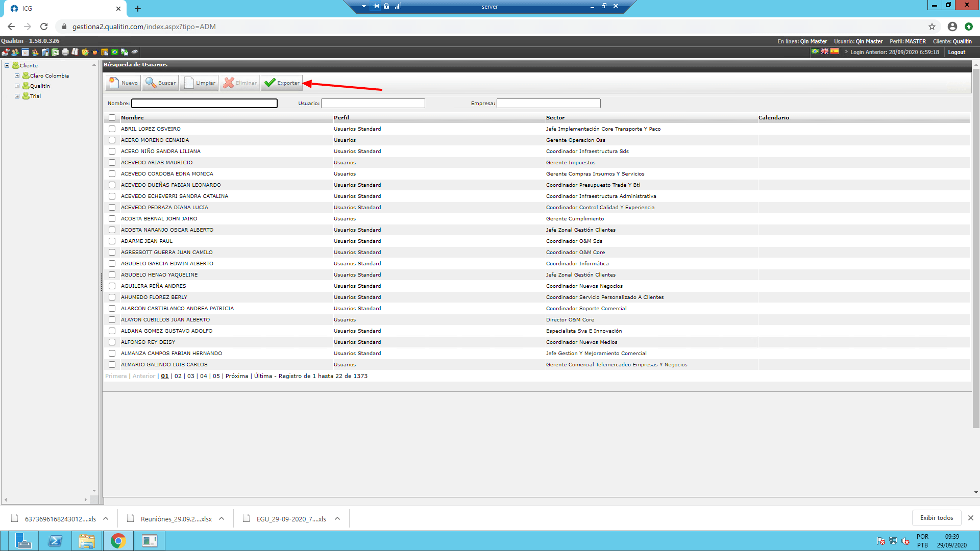Click the printer toolbar icon
This screenshot has width=980, height=551.
point(65,52)
